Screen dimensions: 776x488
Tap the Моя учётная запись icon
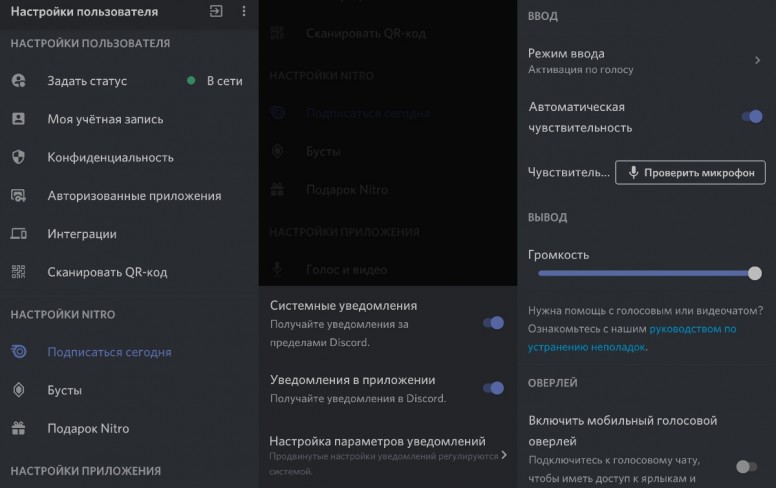18,119
